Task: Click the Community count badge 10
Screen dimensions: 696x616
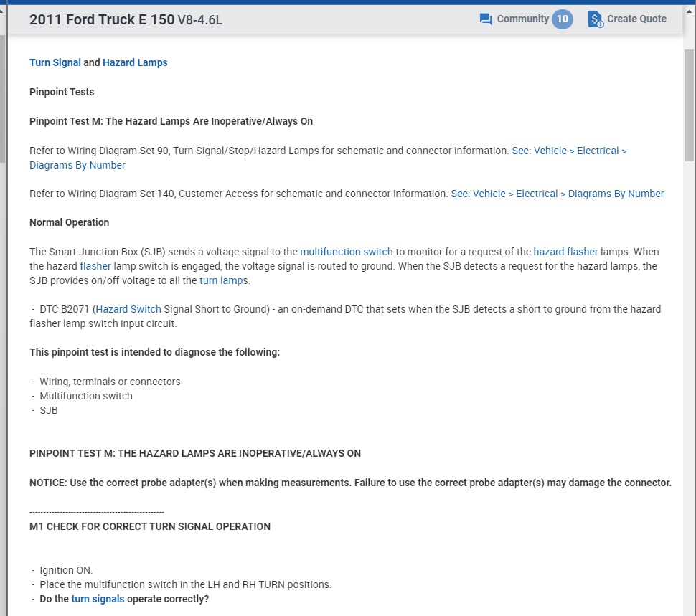Action: click(x=563, y=19)
